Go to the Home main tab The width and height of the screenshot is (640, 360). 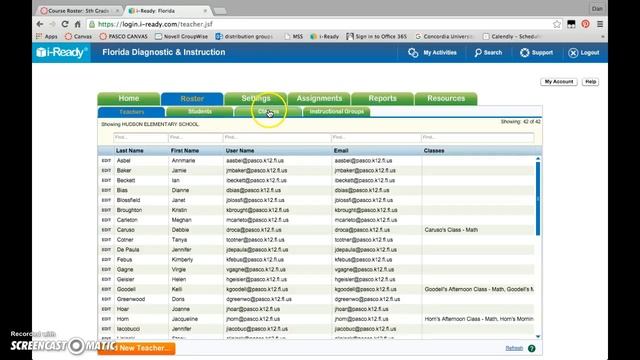129,98
